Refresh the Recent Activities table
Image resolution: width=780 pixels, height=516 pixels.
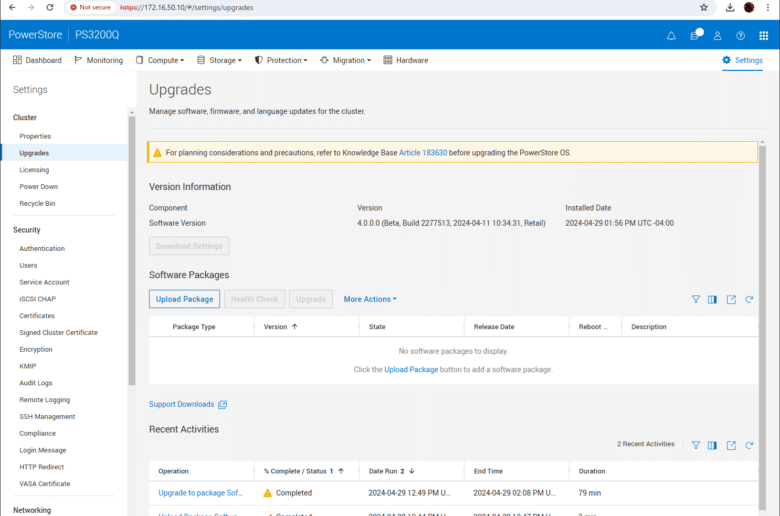pos(749,445)
